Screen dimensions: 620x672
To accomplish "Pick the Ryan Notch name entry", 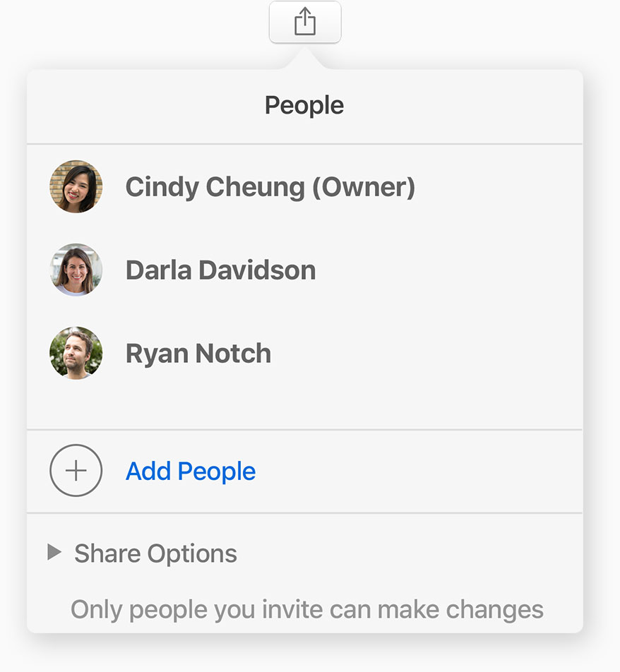I will pyautogui.click(x=198, y=353).
